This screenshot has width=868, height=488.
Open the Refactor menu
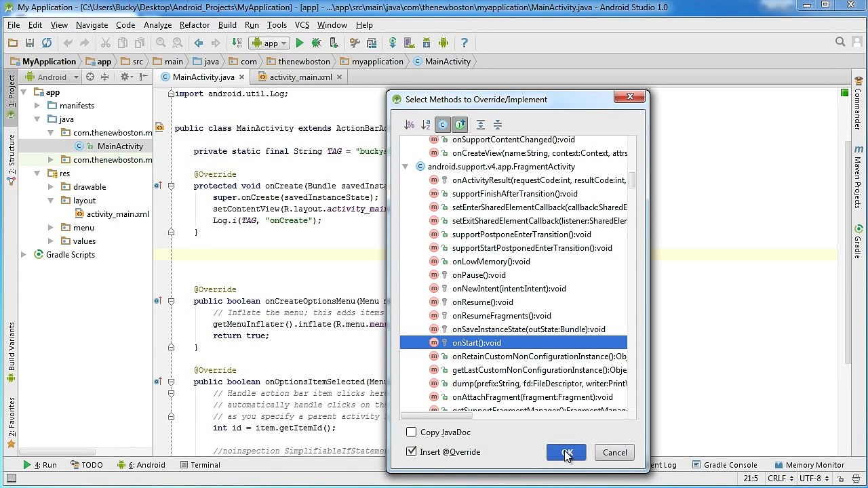pos(195,25)
